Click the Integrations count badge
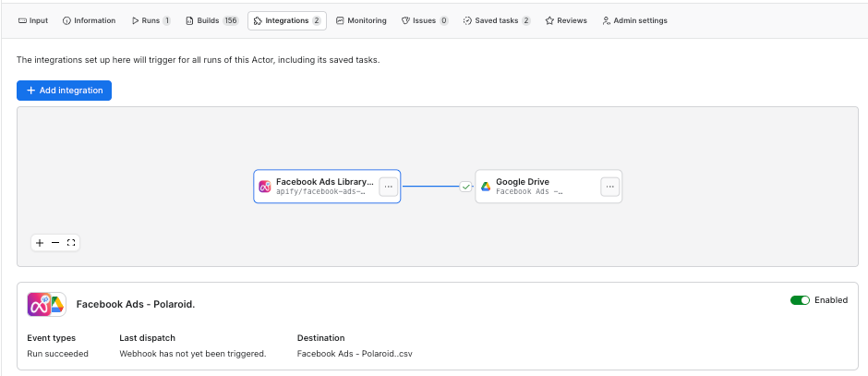Viewport: 868px width, 376px height. coord(316,20)
